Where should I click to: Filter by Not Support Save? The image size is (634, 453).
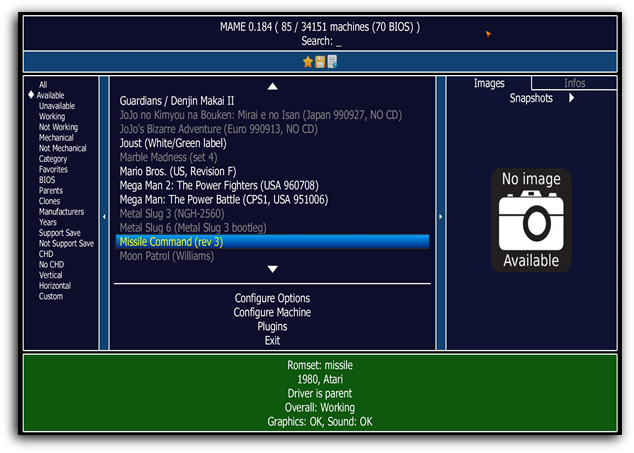click(66, 243)
